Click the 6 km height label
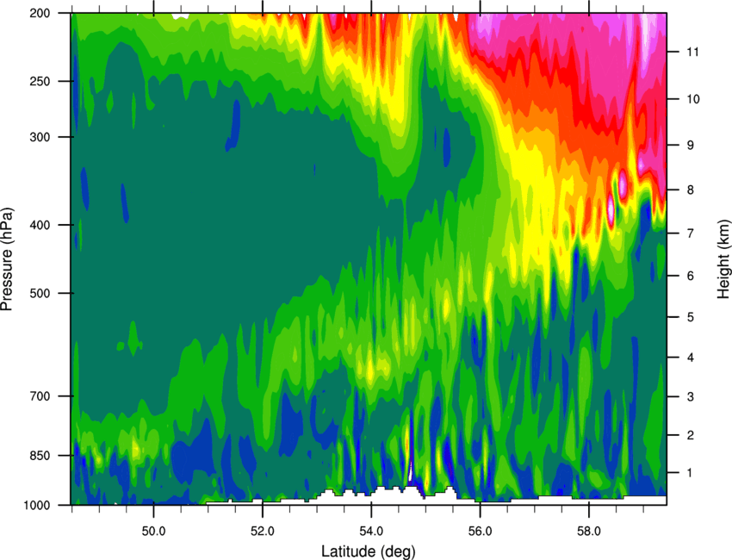The image size is (732, 560). click(690, 276)
